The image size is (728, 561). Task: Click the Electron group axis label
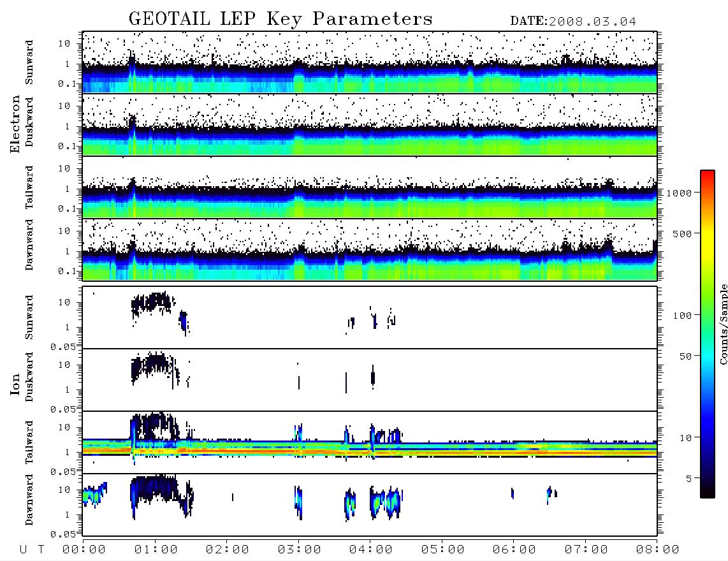tap(15, 124)
